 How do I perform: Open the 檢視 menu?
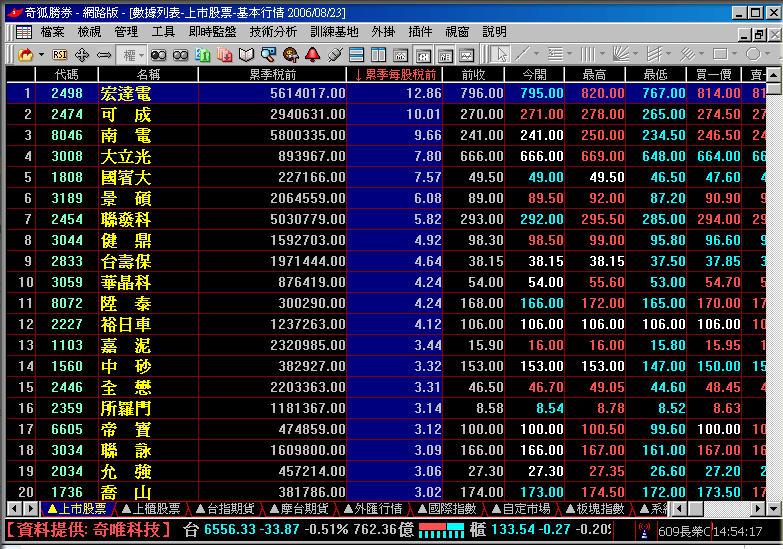[x=89, y=32]
